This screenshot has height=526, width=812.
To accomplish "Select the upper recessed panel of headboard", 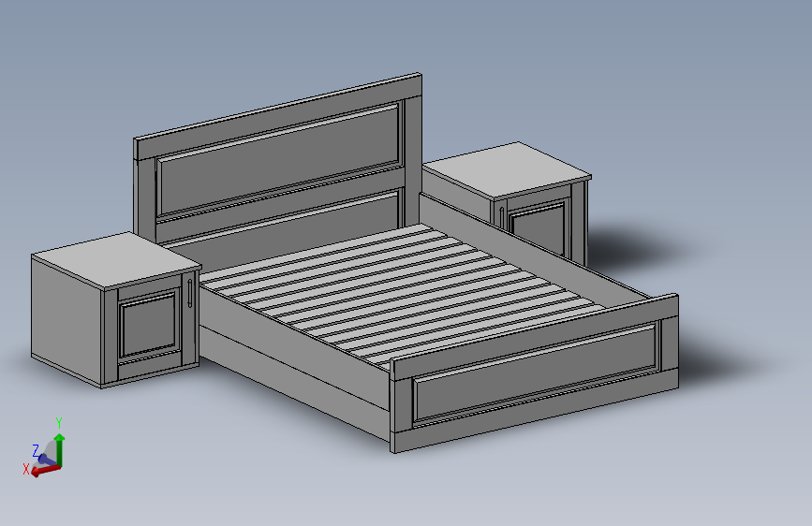I will (280, 160).
